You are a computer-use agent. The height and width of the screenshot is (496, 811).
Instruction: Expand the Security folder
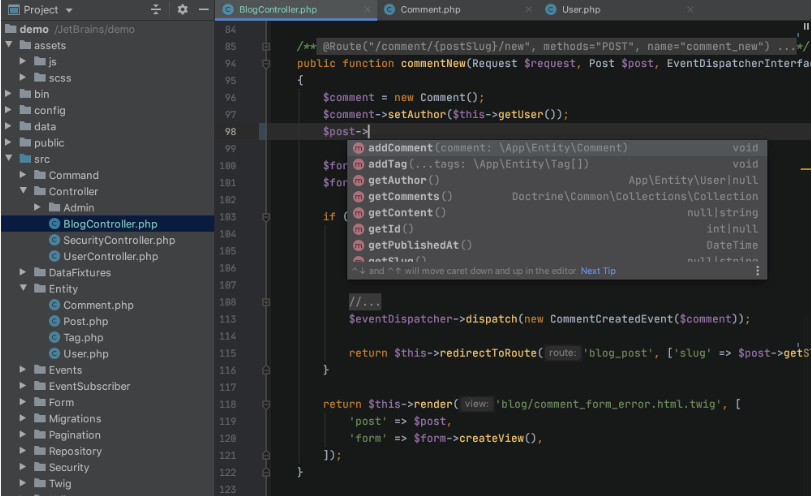23,467
